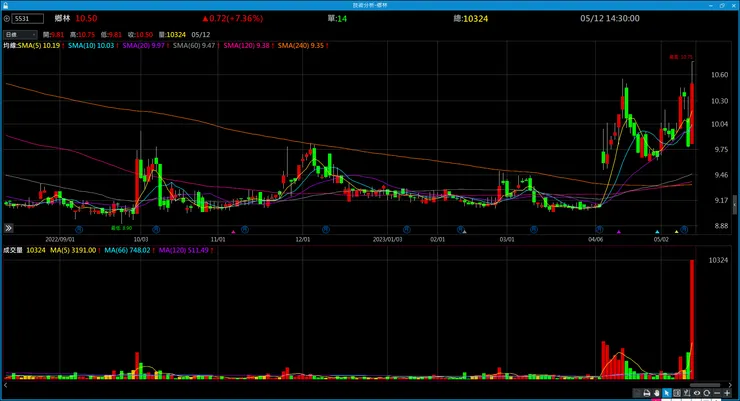Toggle the eye visibility icon

coord(697,393)
